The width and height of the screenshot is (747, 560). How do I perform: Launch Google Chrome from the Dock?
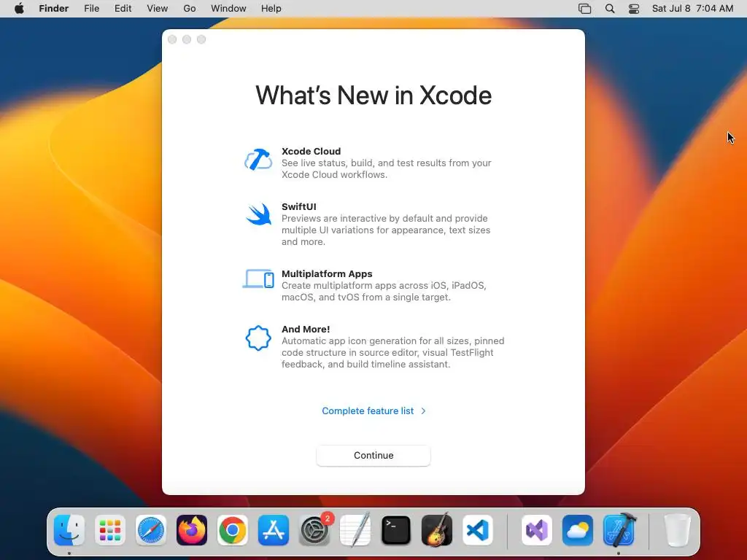[233, 530]
